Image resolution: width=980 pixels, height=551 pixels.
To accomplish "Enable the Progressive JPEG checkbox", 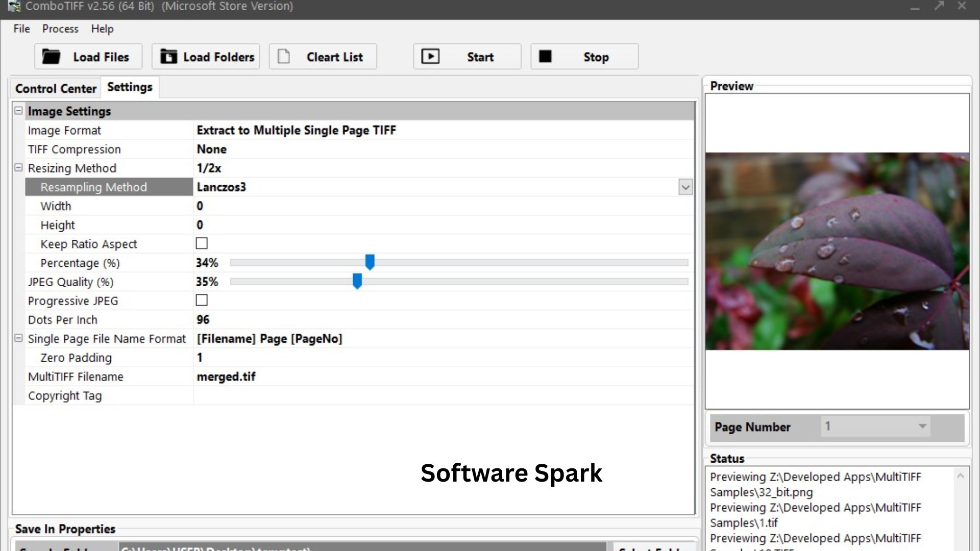I will point(202,300).
